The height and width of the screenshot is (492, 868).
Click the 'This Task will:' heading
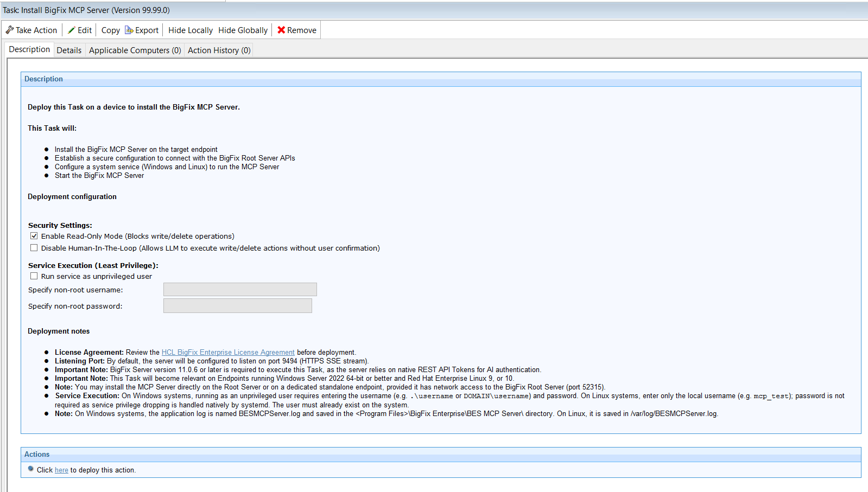(52, 129)
